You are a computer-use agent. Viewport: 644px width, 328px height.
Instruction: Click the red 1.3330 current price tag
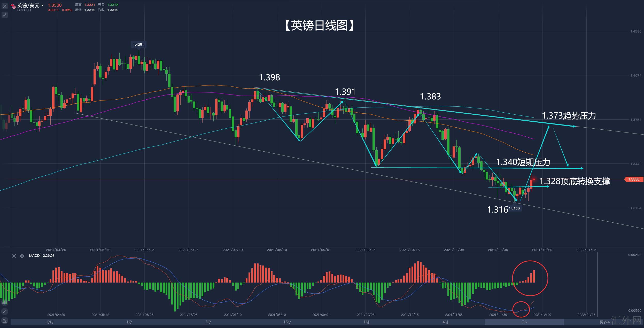coord(633,179)
